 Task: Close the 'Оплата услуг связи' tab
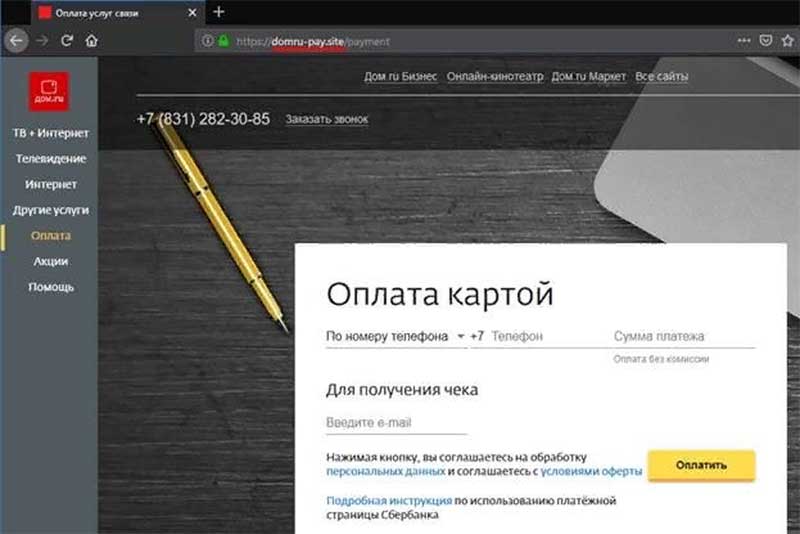click(x=192, y=13)
